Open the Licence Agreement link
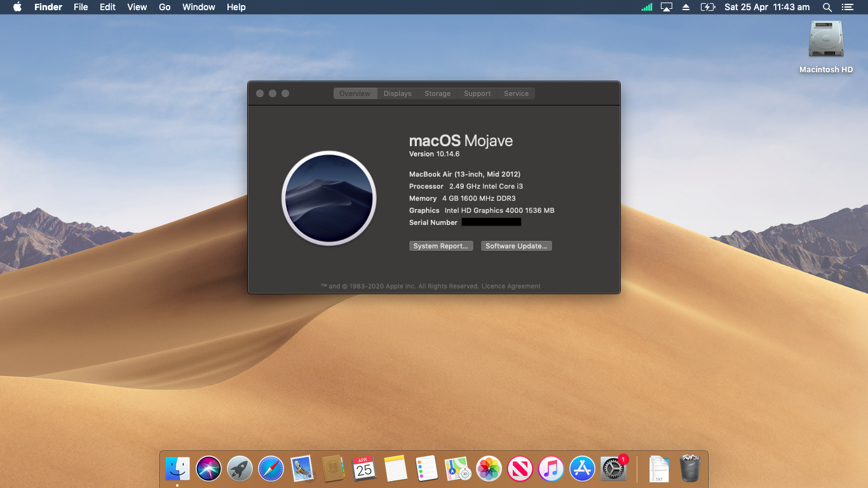This screenshot has height=488, width=868. tap(511, 287)
